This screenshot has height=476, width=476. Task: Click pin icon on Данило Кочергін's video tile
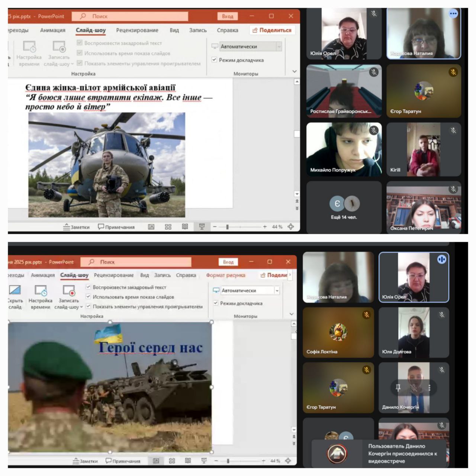tap(398, 387)
